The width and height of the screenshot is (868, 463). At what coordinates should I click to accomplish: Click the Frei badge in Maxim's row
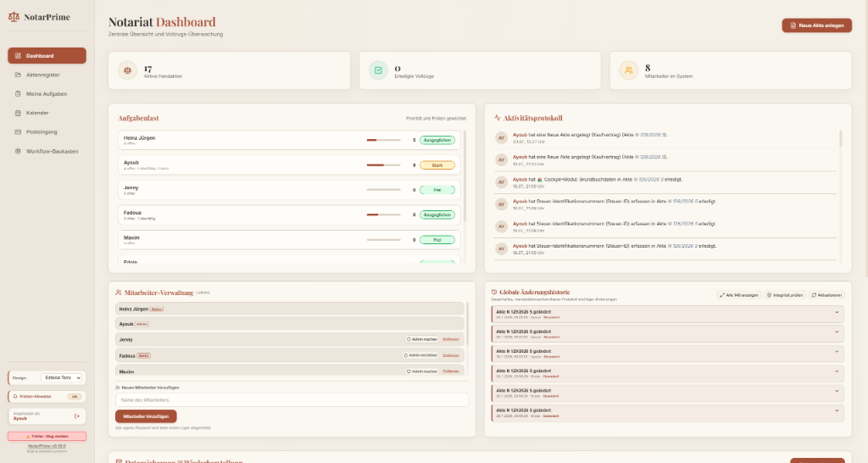pyautogui.click(x=437, y=240)
